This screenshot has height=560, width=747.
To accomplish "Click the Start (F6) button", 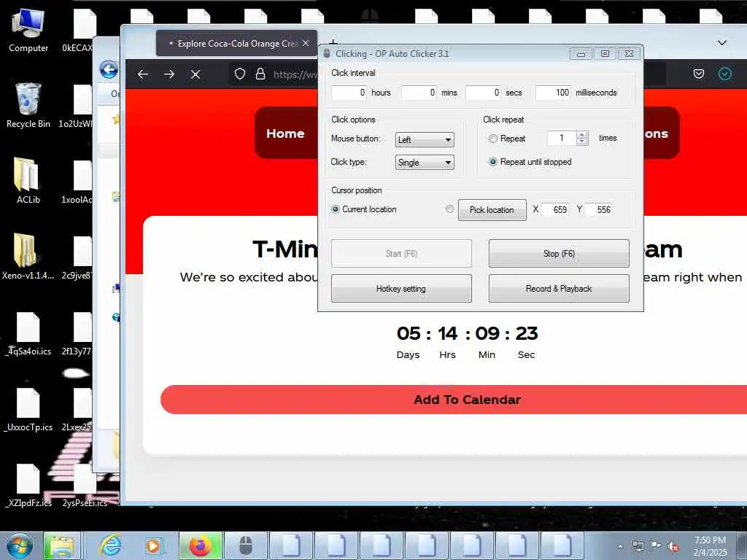I will [401, 253].
